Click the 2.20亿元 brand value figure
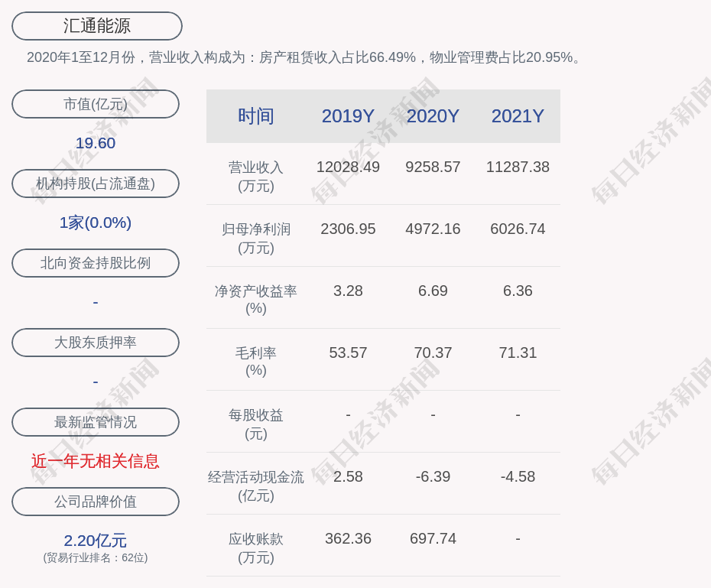The width and height of the screenshot is (711, 588). pos(96,541)
